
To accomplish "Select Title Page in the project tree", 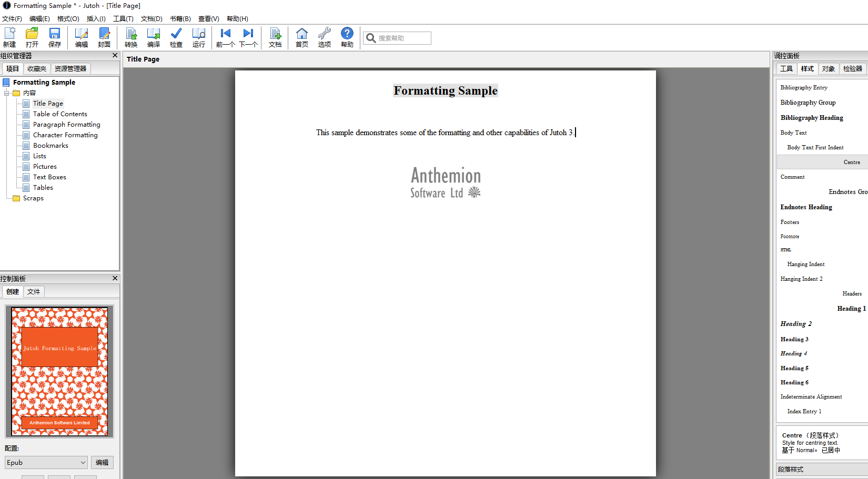I will click(48, 104).
